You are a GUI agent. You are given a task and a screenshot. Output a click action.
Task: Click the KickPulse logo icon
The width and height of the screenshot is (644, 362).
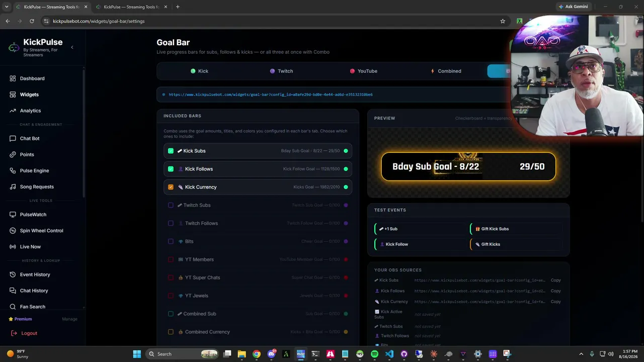pyautogui.click(x=14, y=47)
